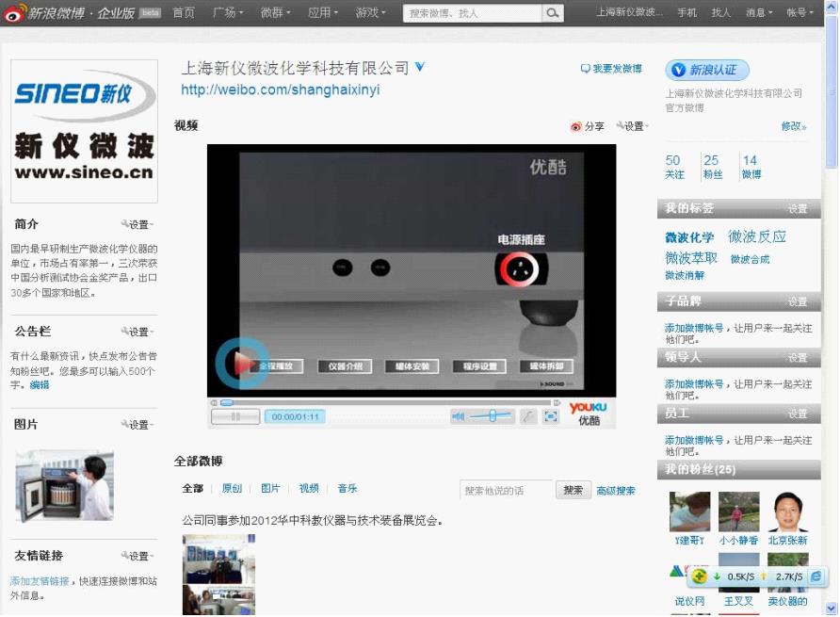The width and height of the screenshot is (840, 617).
Task: Click the video fullscreen icon
Action: coord(552,416)
